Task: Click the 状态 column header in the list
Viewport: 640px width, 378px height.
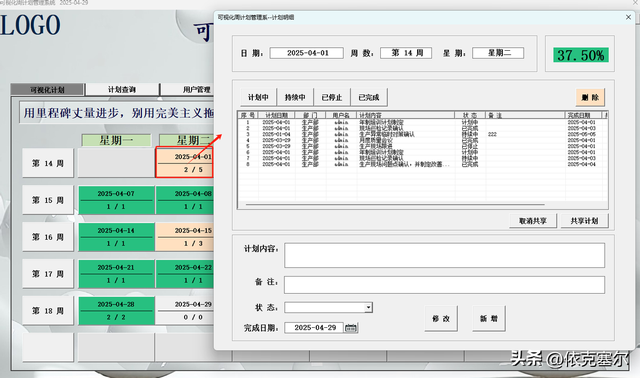Action: click(470, 115)
